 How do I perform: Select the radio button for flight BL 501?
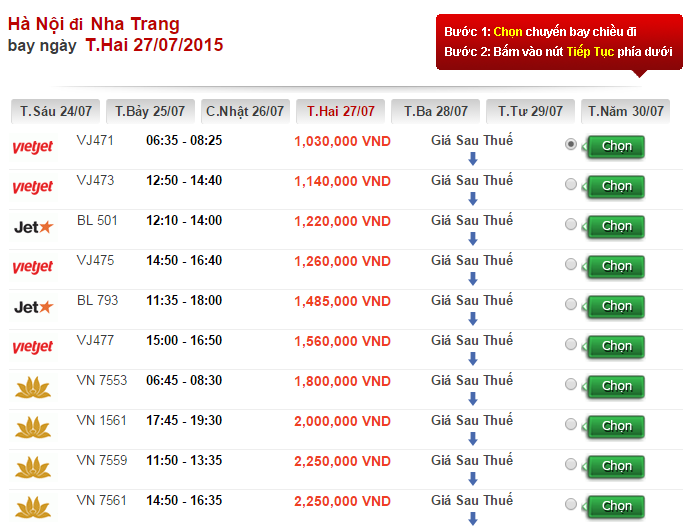[x=571, y=225]
